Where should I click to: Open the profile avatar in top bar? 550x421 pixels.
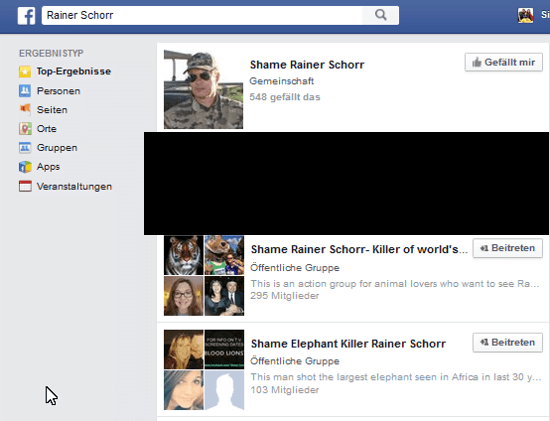click(x=525, y=15)
